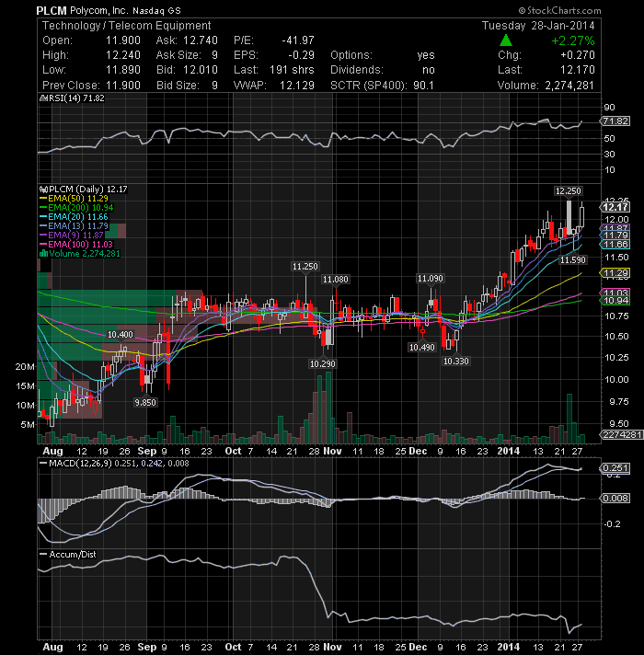Click the VWAP value 12.129
Image resolution: width=644 pixels, height=655 pixels.
[x=296, y=86]
